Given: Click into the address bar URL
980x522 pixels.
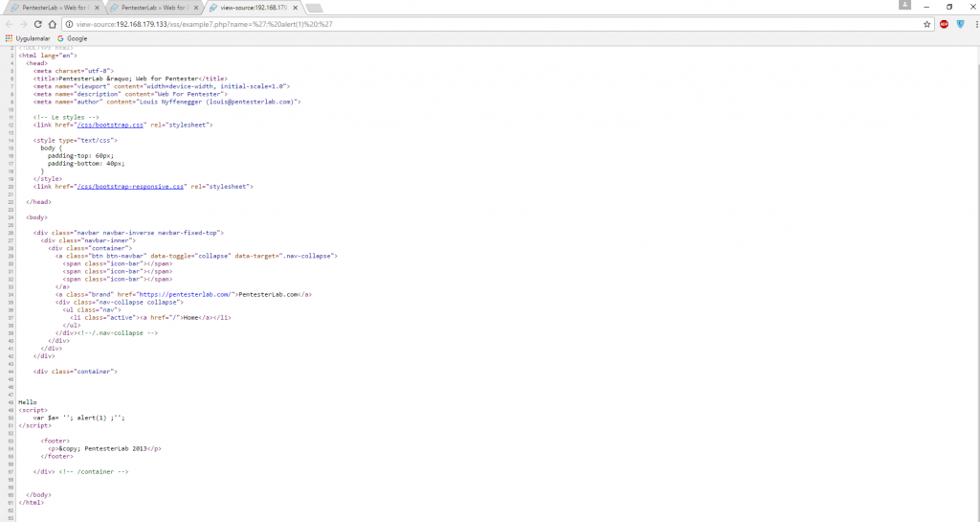Looking at the screenshot, I should coord(383,24).
